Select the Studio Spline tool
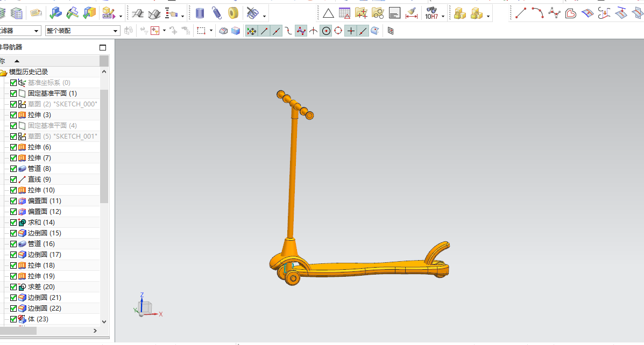Viewport: 644px width, 345px height. [554, 13]
